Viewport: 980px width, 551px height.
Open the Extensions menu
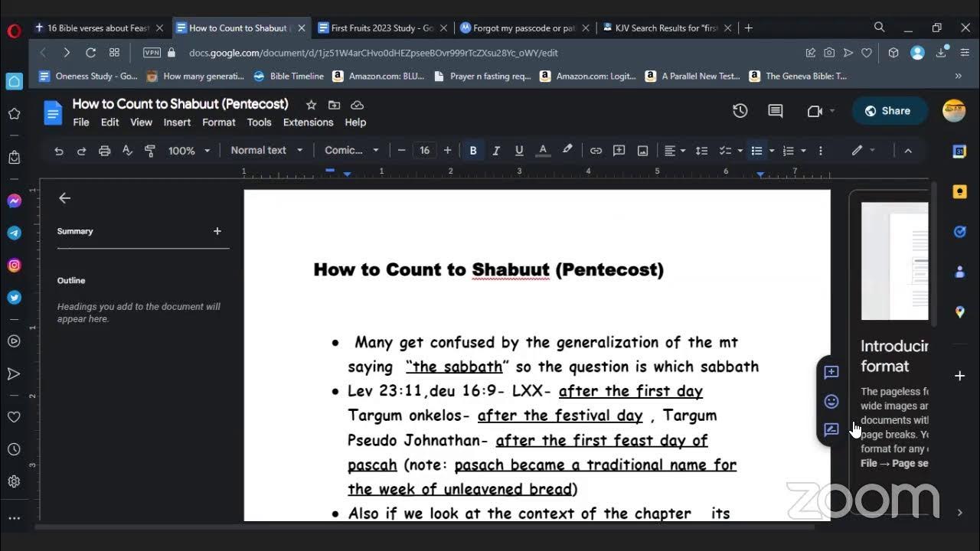308,122
